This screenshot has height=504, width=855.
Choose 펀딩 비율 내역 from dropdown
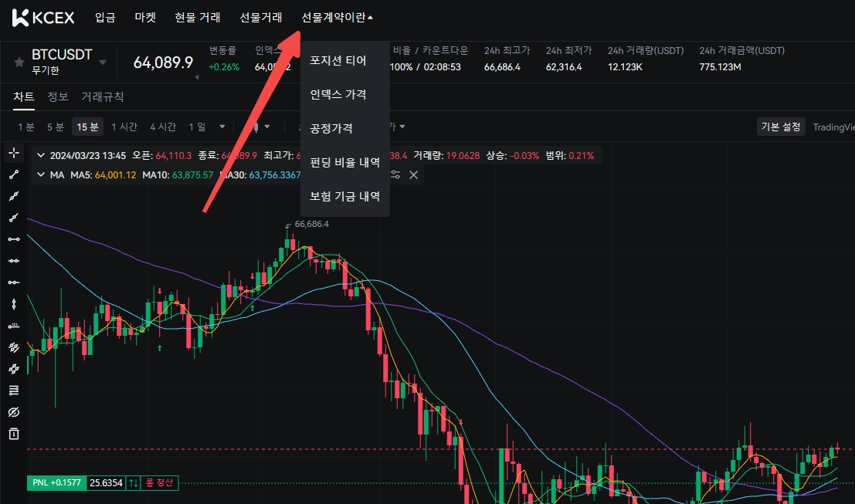(x=345, y=162)
